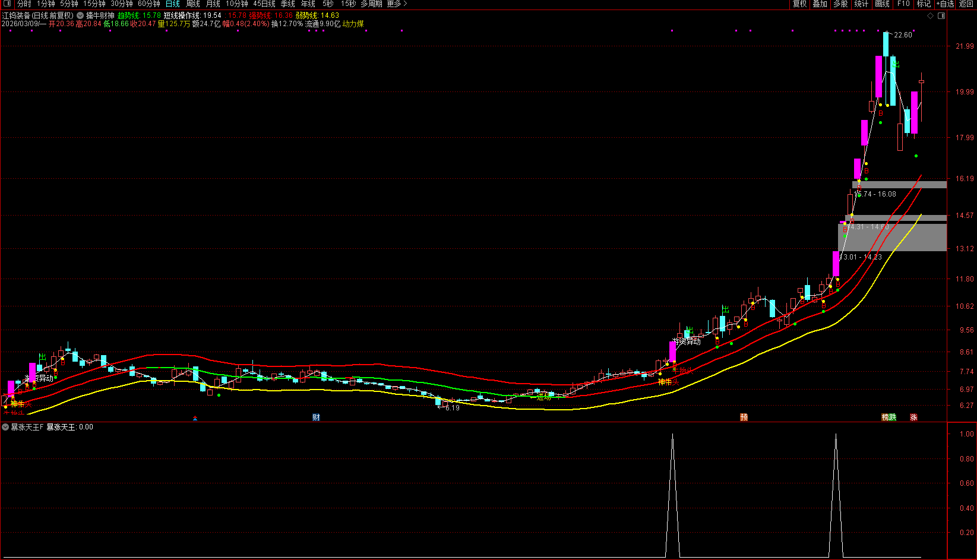Click the small red arrow marker on timeline
Screen dimensions: 977x560
click(x=195, y=418)
